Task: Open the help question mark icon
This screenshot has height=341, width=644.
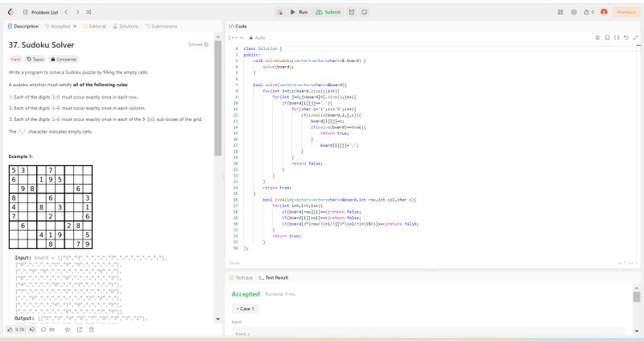Action: click(x=92, y=330)
